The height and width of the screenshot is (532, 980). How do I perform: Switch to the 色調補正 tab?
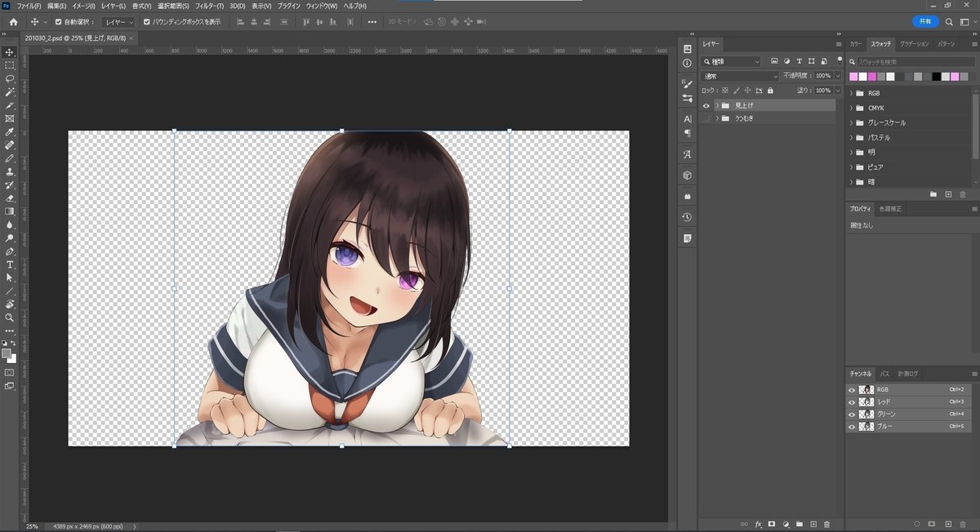[x=890, y=209]
